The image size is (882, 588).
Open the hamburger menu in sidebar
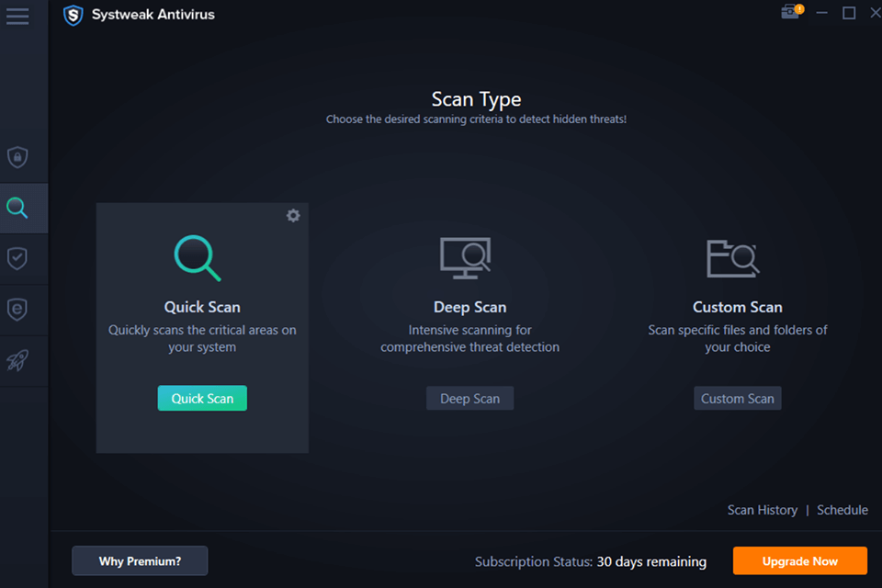17,16
